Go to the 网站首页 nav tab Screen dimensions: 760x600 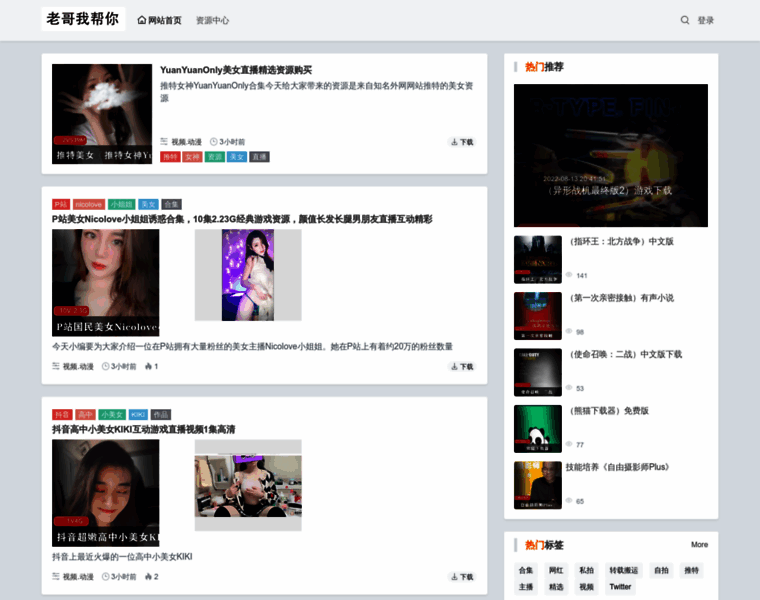click(165, 20)
